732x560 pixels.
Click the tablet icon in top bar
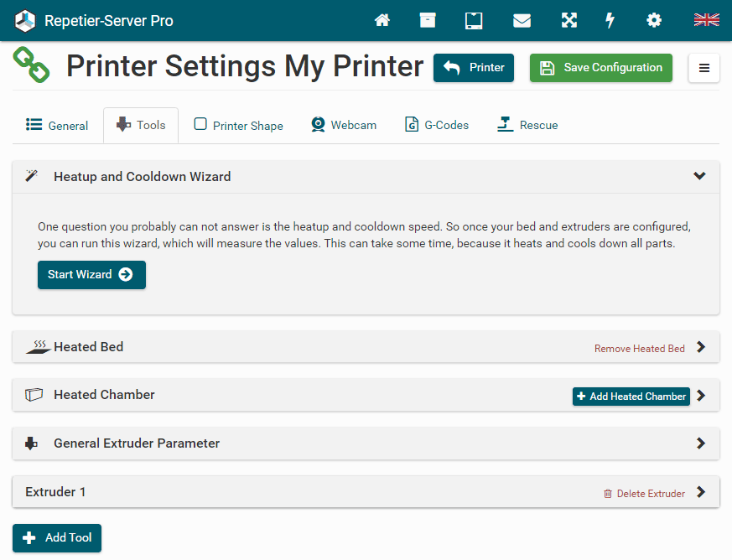pyautogui.click(x=474, y=20)
